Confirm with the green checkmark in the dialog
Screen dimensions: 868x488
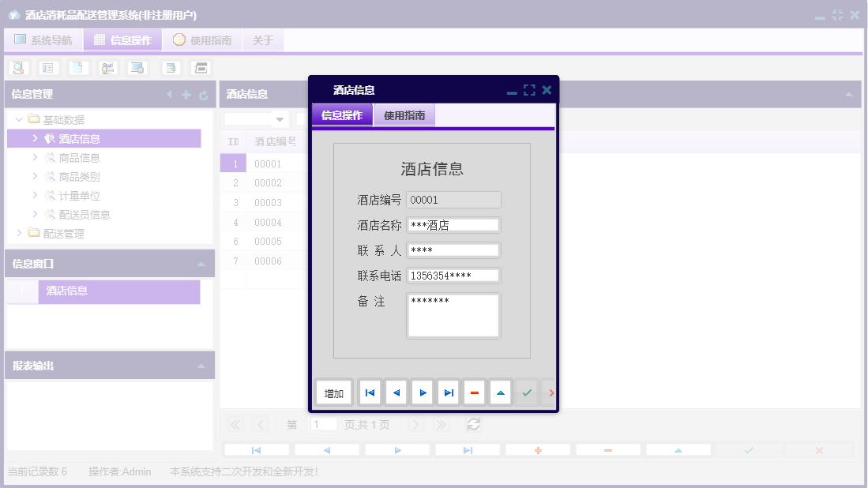tap(527, 392)
